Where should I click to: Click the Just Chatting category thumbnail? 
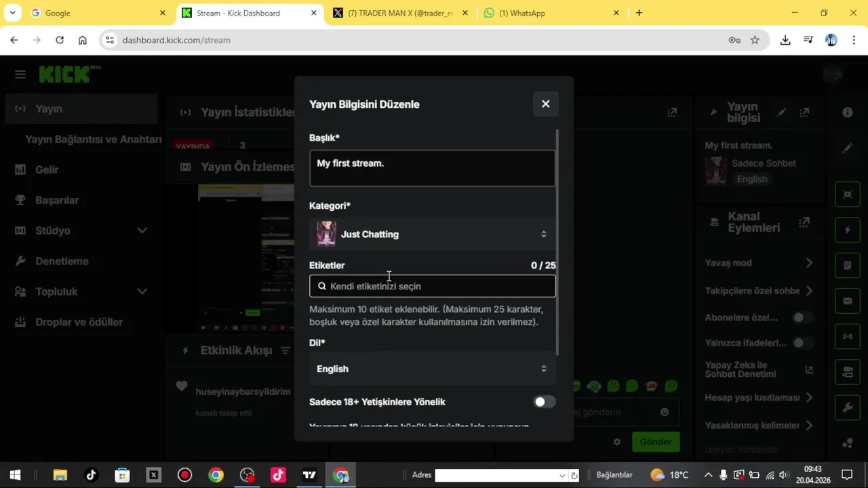pyautogui.click(x=326, y=234)
